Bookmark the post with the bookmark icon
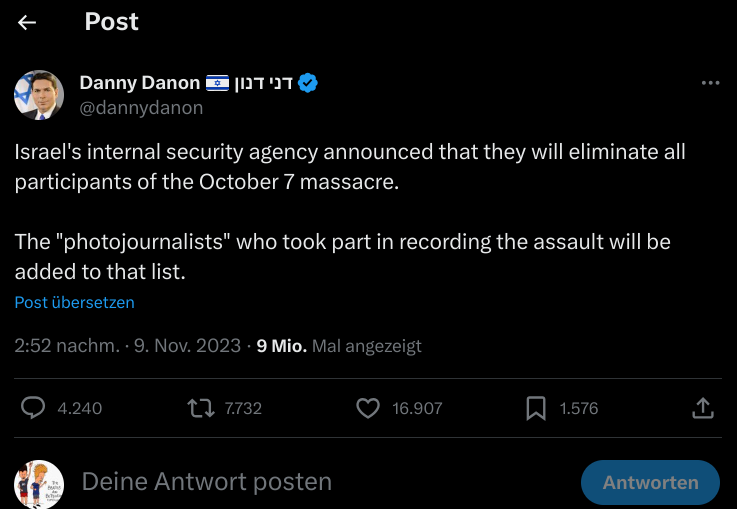This screenshot has height=509, width=737. (536, 407)
